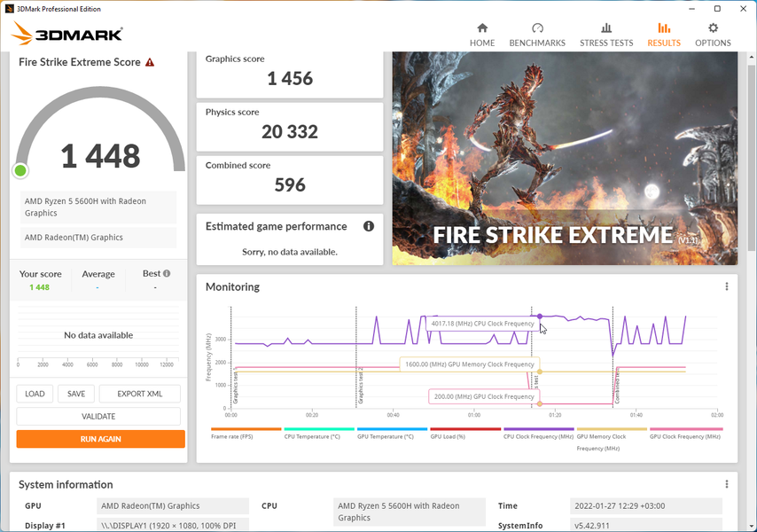
Task: Click the LOAD button
Action: [35, 394]
